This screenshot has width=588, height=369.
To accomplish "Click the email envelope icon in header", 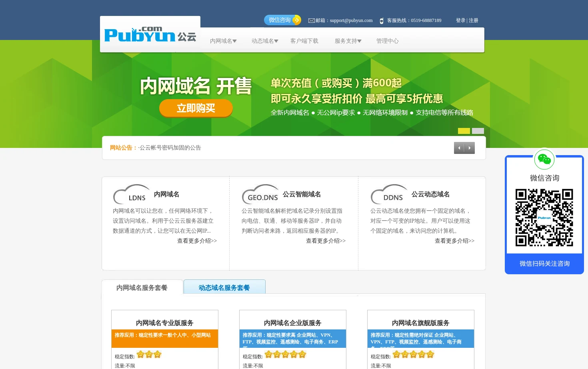I will point(311,20).
